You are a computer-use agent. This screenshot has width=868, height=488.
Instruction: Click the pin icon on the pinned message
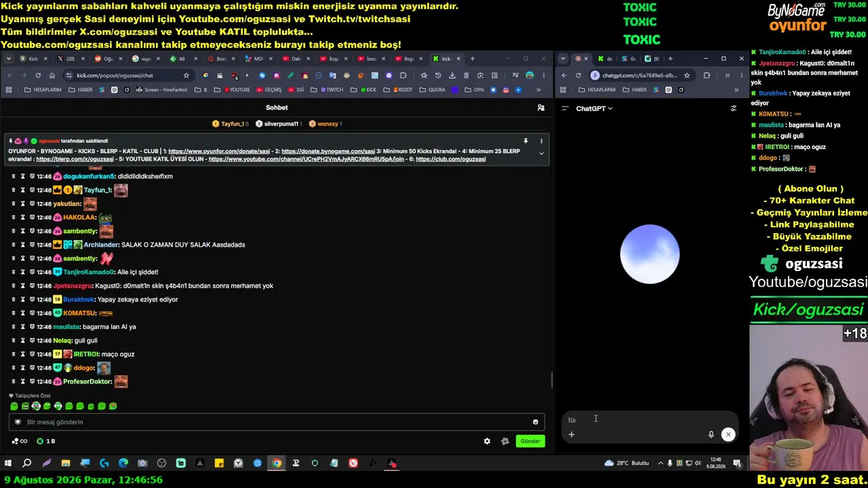(x=526, y=141)
